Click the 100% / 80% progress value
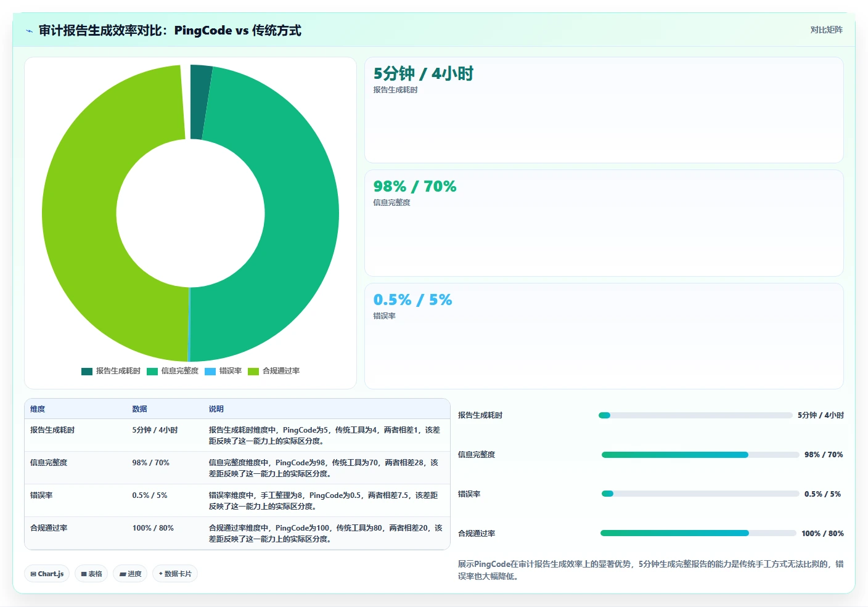Image resolution: width=868 pixels, height=607 pixels. 822,534
